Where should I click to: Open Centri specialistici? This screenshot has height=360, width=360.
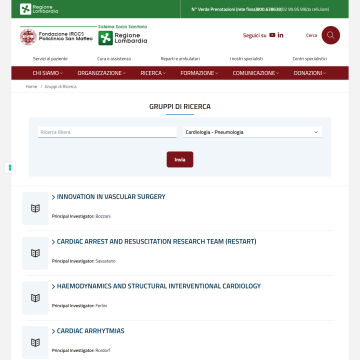point(310,59)
